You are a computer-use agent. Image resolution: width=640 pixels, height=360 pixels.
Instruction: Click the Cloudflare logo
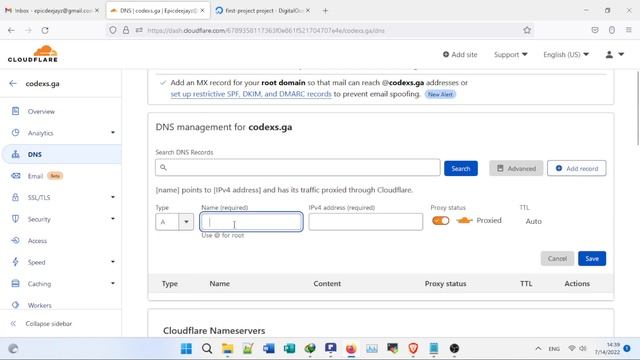(33, 54)
